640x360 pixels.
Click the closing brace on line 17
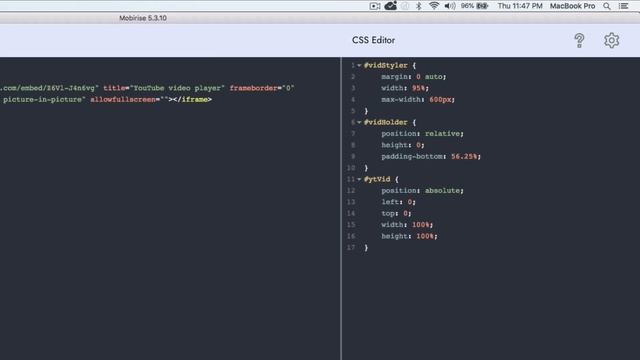(366, 247)
